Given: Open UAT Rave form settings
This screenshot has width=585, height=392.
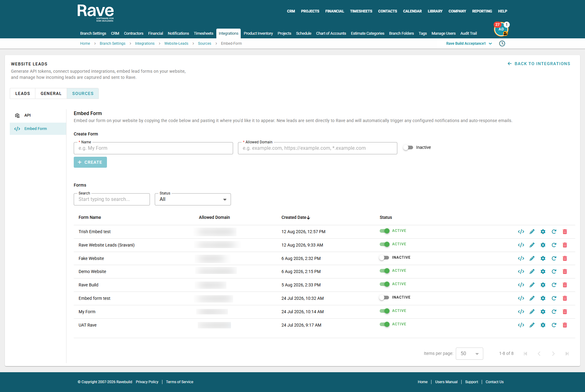Looking at the screenshot, I should pos(543,325).
